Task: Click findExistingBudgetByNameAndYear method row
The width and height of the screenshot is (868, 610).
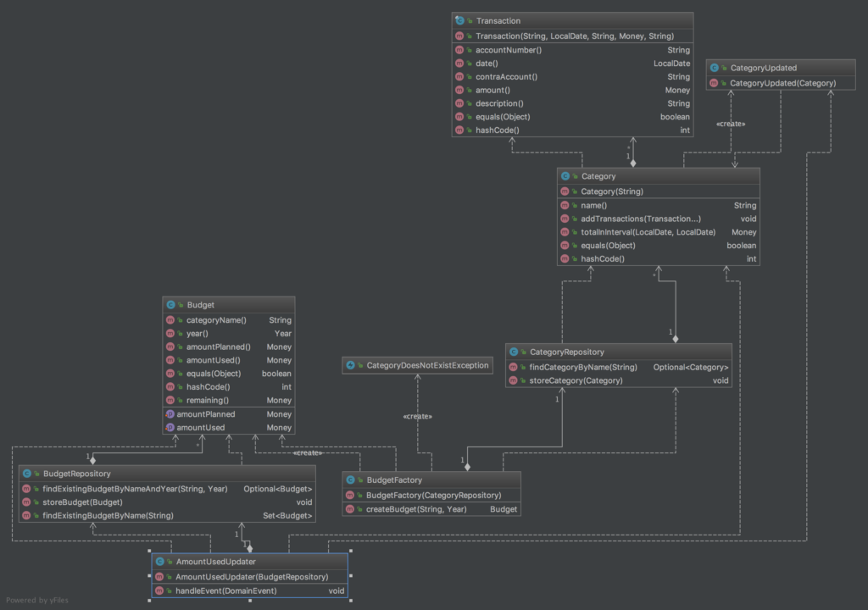Action: point(167,489)
